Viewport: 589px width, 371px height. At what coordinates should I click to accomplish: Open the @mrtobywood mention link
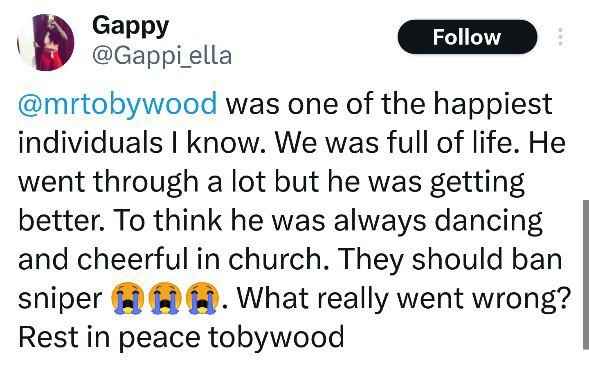pos(118,104)
